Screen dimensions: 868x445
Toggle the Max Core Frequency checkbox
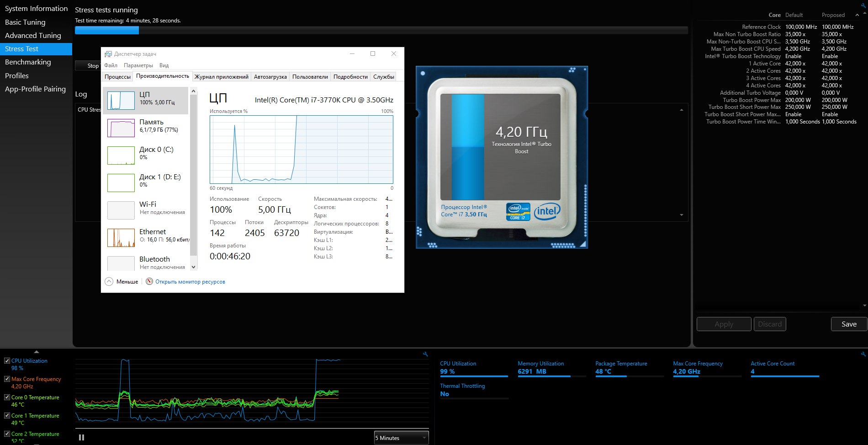point(7,379)
